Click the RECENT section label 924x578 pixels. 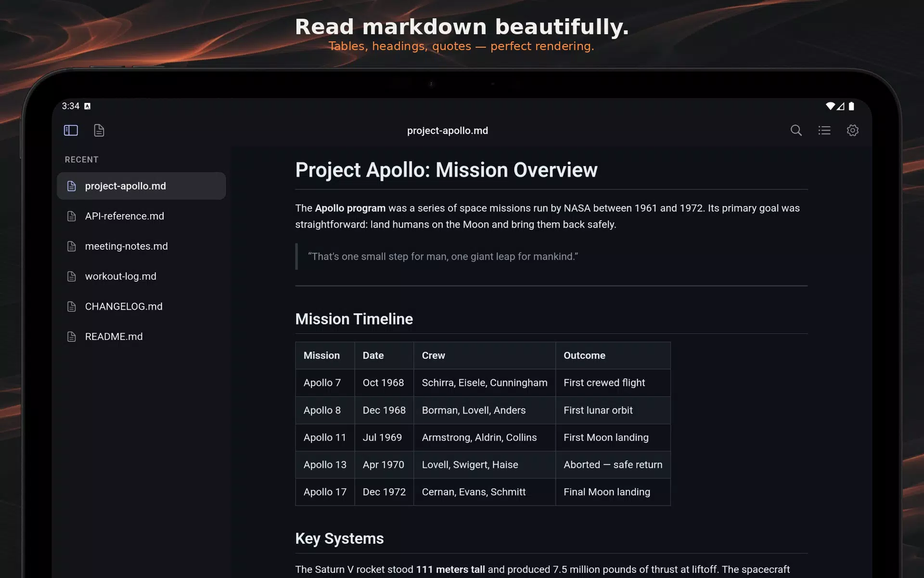point(82,159)
